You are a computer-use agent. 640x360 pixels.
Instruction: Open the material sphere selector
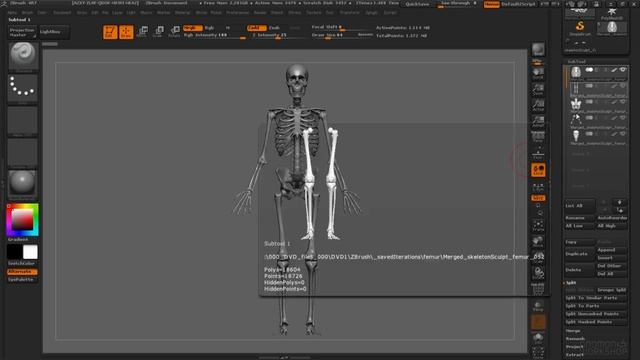coord(23,184)
